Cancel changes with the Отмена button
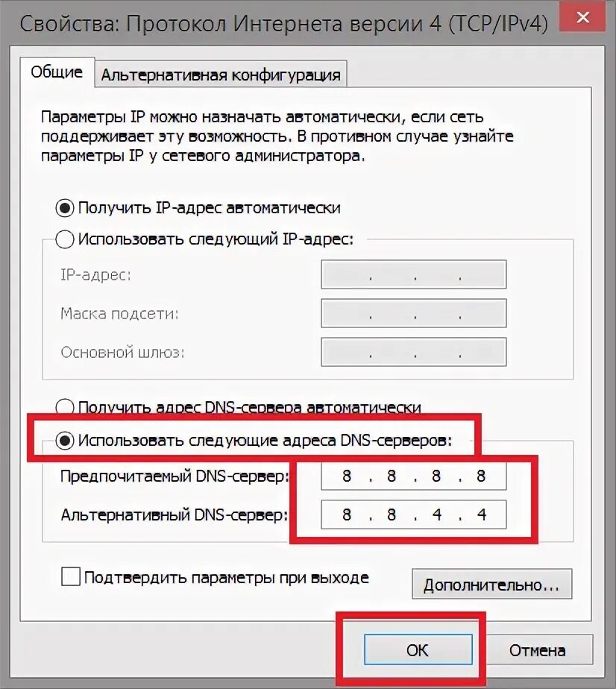Screen dimensions: 616x689 (x=537, y=650)
